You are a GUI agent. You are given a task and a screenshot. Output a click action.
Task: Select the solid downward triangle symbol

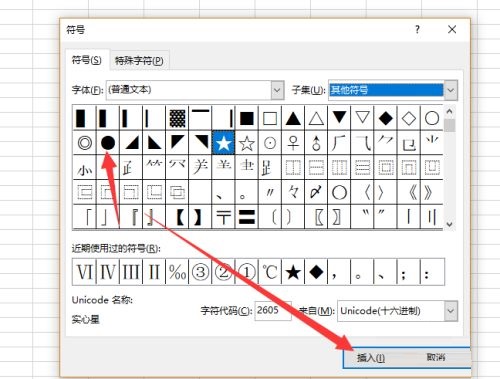pos(339,118)
